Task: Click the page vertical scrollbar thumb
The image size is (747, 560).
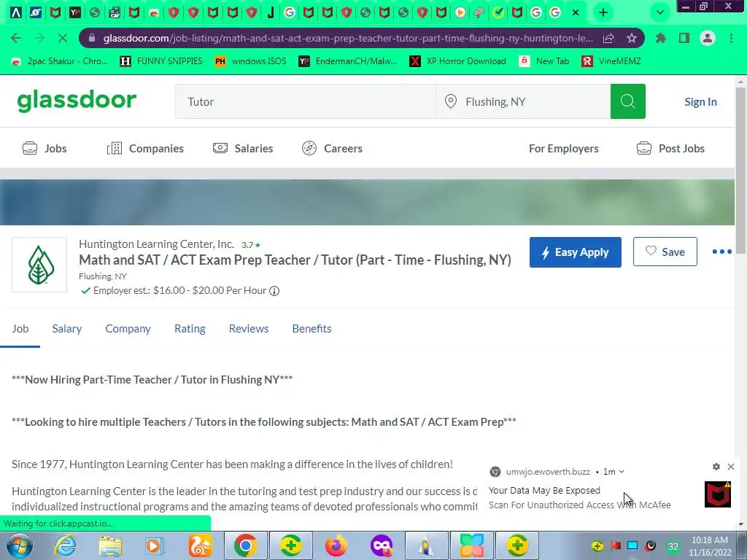Action: click(x=741, y=171)
